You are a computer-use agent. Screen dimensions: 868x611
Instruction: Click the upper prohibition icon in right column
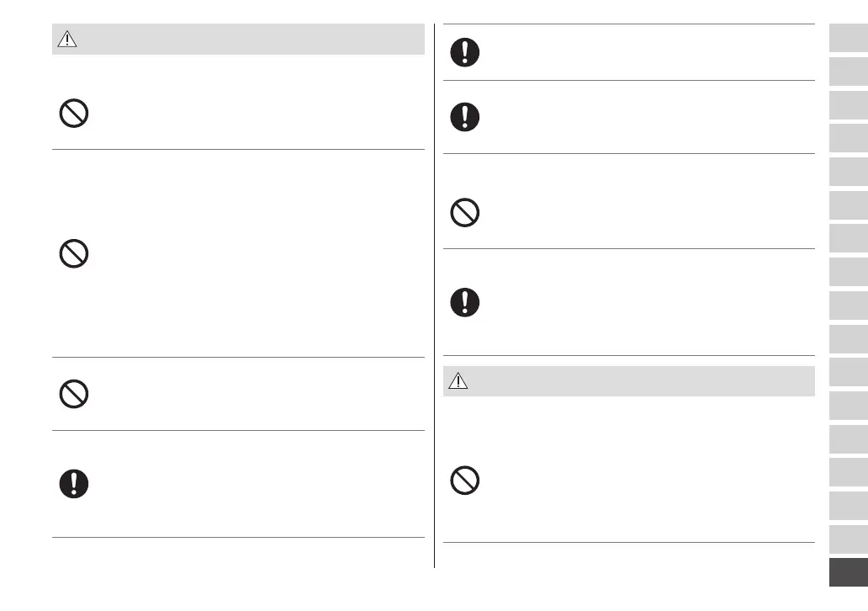(465, 213)
